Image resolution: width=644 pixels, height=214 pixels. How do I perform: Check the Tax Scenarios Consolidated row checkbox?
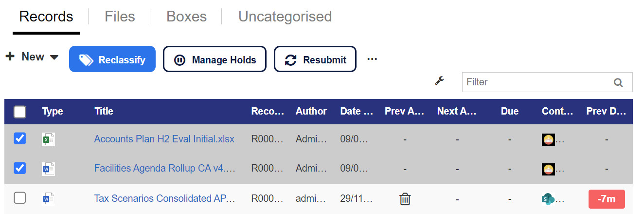[x=20, y=198]
